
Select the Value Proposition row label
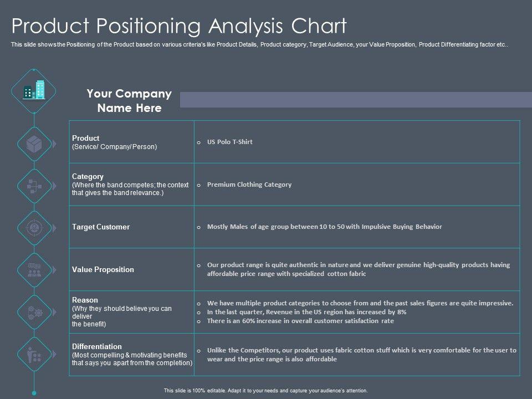pos(103,269)
